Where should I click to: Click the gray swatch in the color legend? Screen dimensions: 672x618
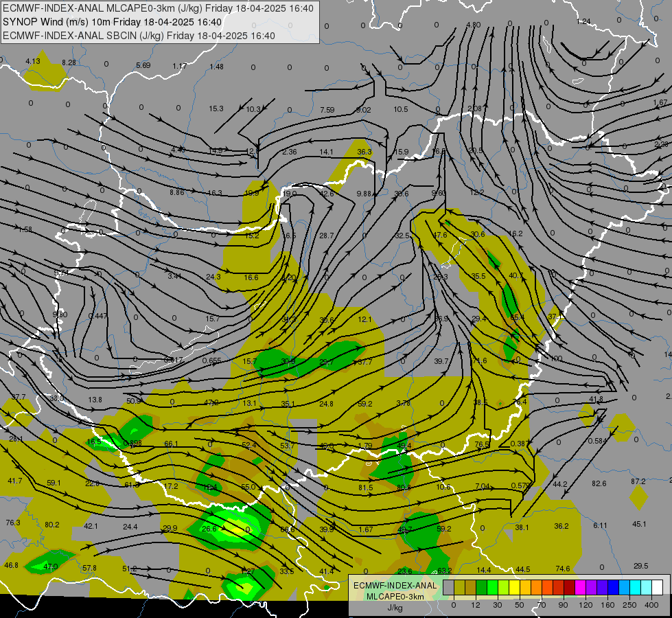(x=449, y=588)
